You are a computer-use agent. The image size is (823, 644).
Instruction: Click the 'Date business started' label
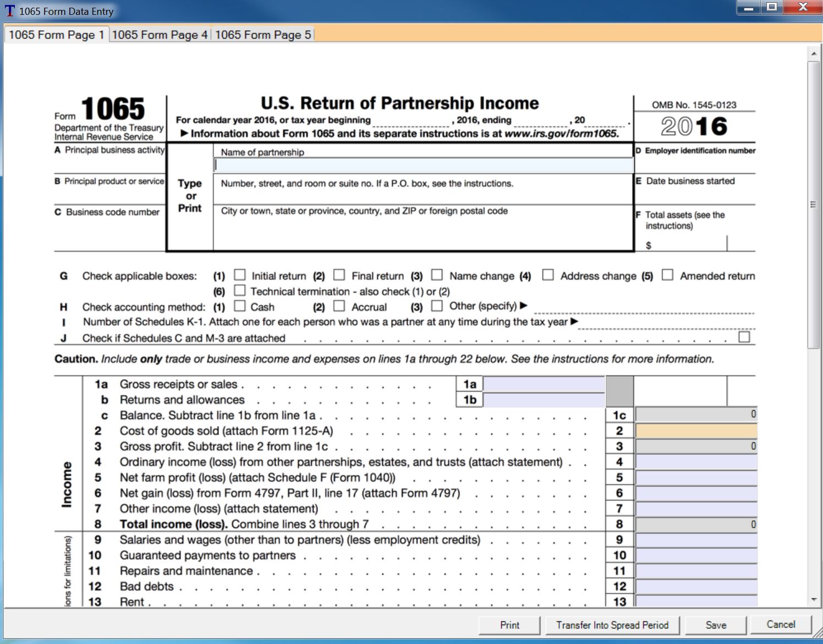coord(690,181)
